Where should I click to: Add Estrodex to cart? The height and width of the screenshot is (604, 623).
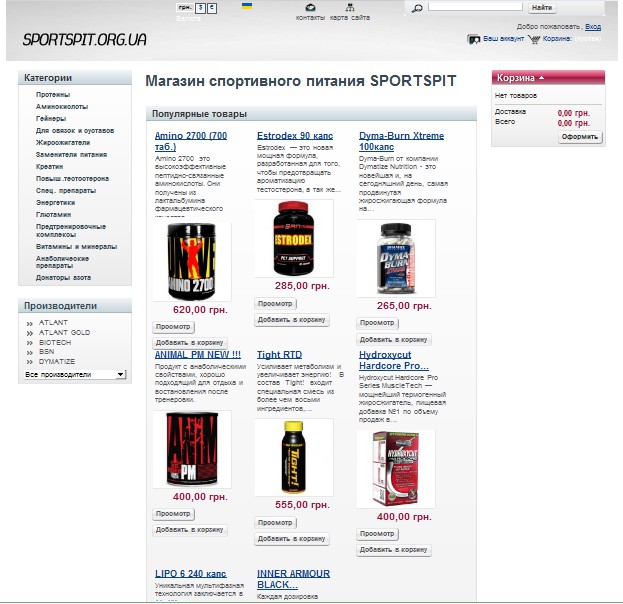[291, 319]
